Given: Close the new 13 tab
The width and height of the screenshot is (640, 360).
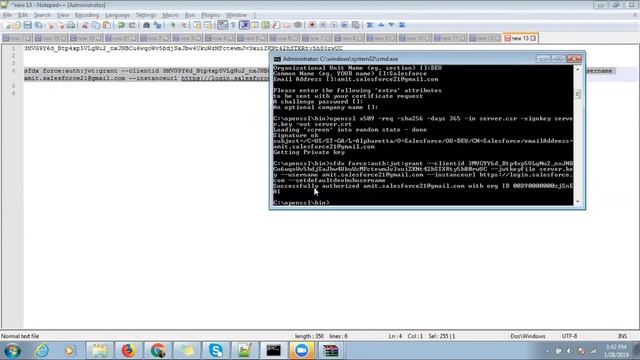Looking at the screenshot, I should coord(533,38).
